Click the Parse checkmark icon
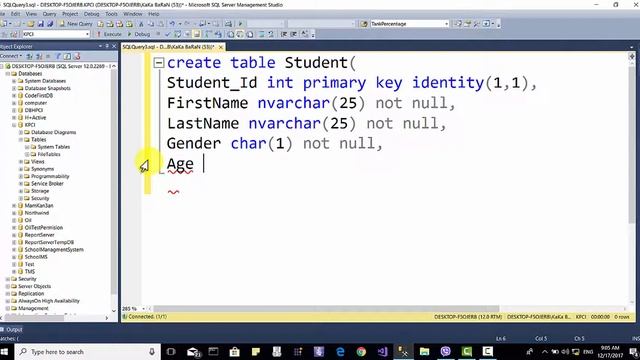 pos(169,34)
